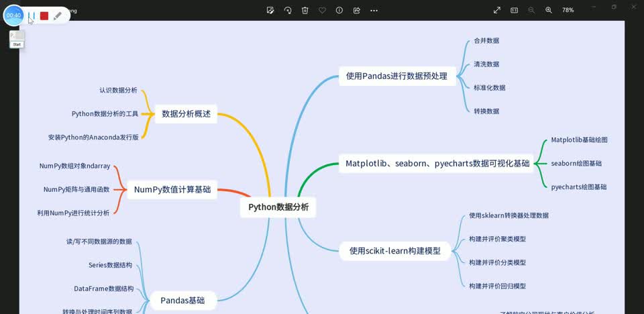The height and width of the screenshot is (314, 644).
Task: Zoom in with the plus magnifier icon
Action: point(549,10)
